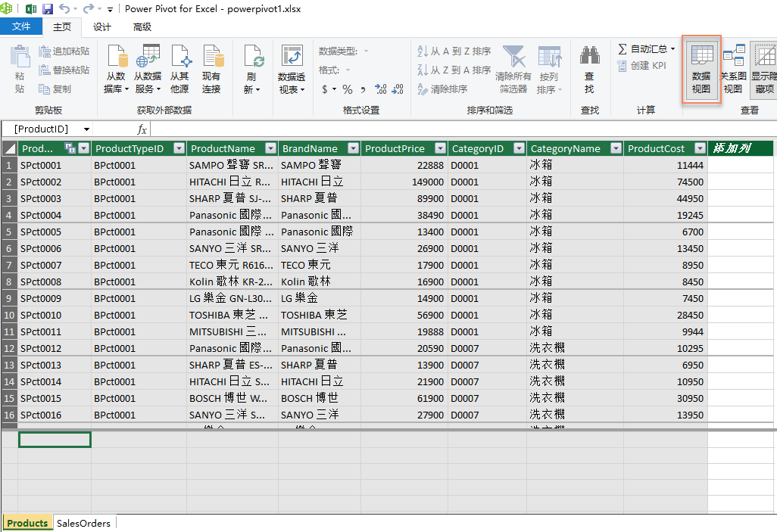Screen dimensions: 777x532
Task: Open the column name box dropdown
Action: coord(86,129)
